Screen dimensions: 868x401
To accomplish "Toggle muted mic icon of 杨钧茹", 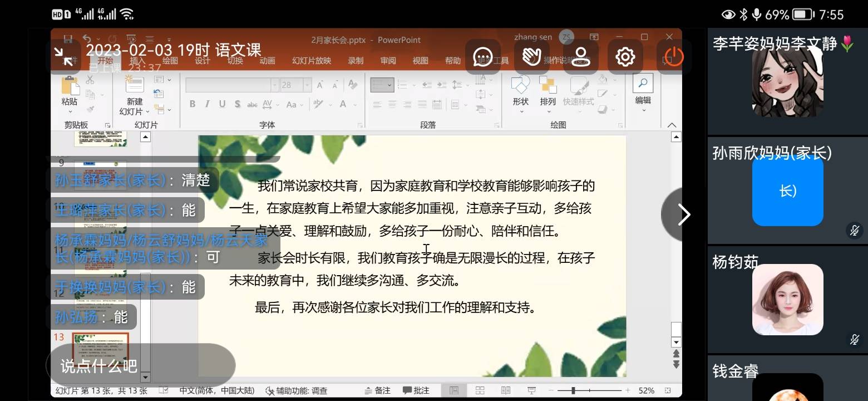I will (x=855, y=339).
